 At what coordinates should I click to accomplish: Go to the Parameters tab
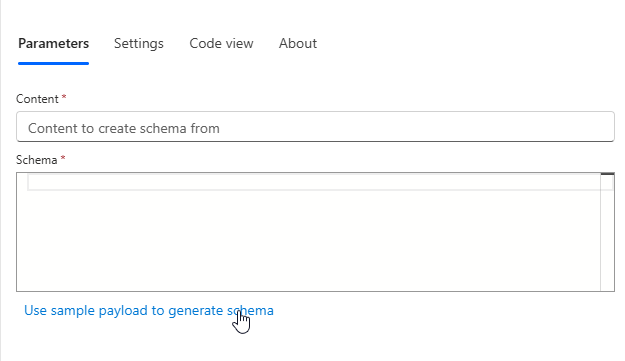pyautogui.click(x=53, y=43)
